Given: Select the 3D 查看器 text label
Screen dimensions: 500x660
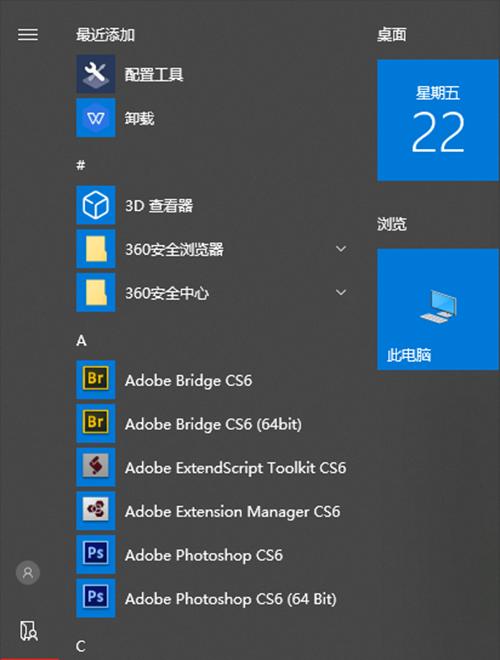Looking at the screenshot, I should coord(159,206).
